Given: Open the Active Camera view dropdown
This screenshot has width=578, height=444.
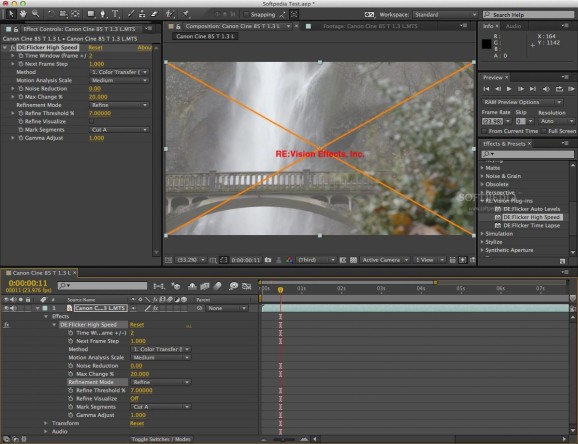Looking at the screenshot, I should coord(385,260).
